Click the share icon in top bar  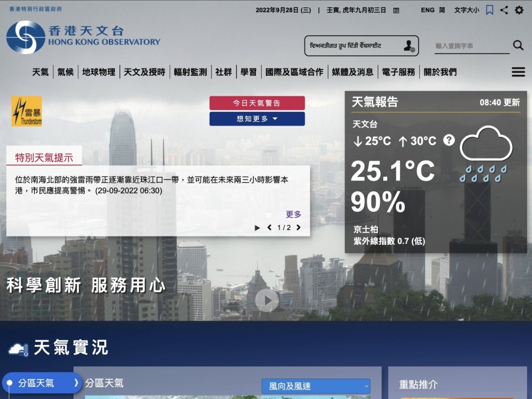[x=504, y=10]
